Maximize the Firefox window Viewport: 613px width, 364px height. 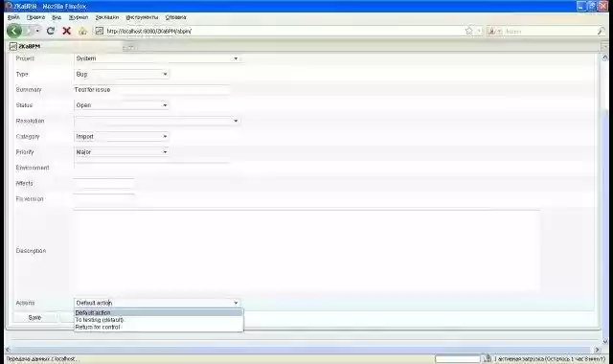592,6
